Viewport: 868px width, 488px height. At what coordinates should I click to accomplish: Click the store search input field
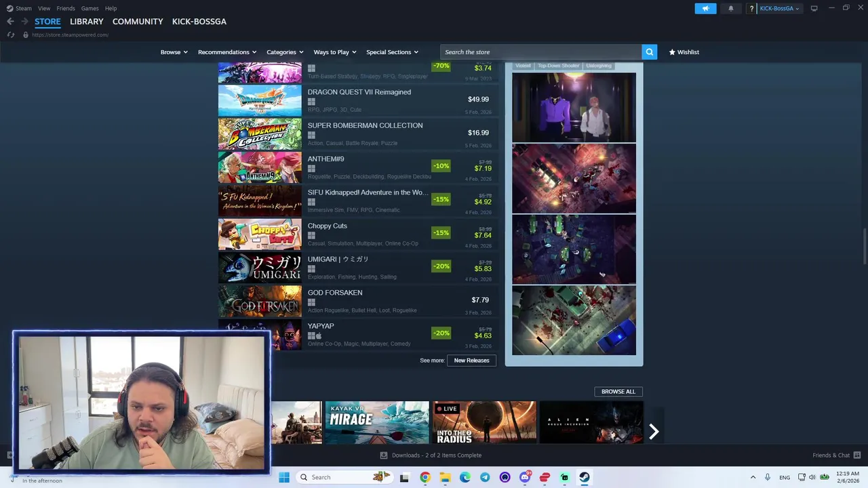[x=540, y=52]
